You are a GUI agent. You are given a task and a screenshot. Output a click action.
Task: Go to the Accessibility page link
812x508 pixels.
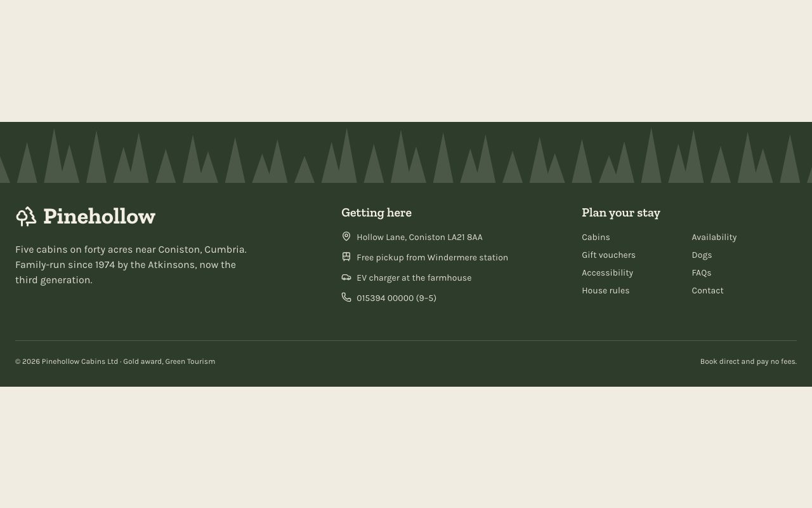coord(607,272)
